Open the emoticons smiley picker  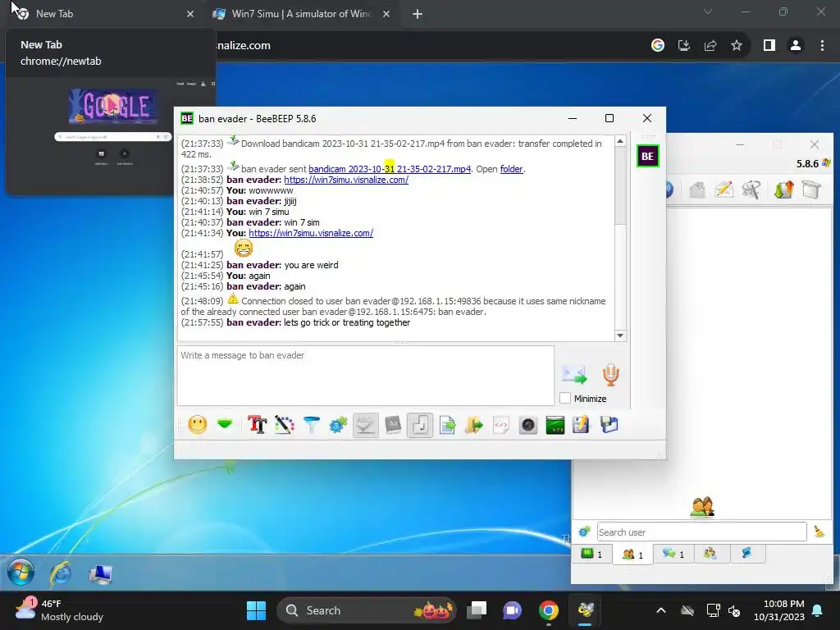point(198,426)
